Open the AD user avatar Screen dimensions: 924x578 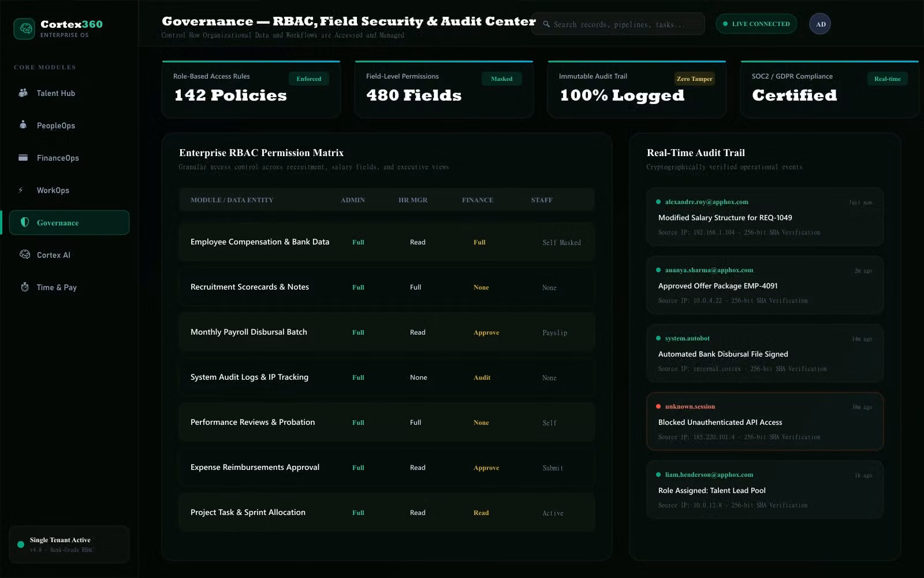[x=820, y=24]
